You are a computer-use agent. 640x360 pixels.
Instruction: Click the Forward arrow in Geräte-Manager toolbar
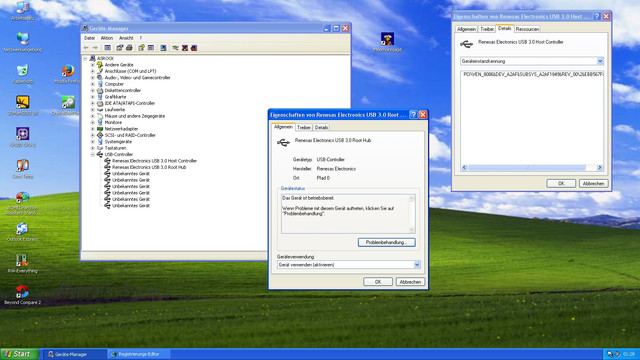coord(95,48)
